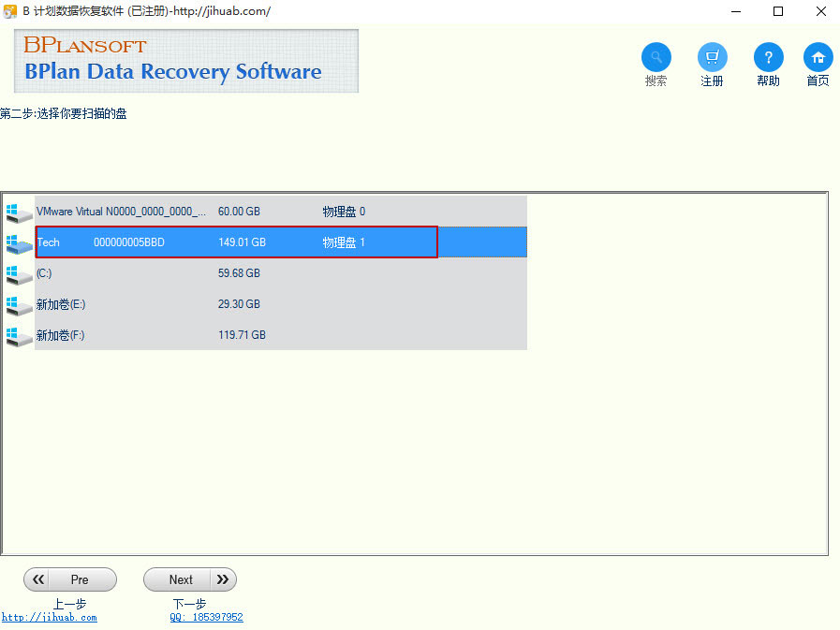The image size is (840, 630).
Task: Select the 新加卷(E:) 29.30 GB volume
Action: click(x=281, y=304)
